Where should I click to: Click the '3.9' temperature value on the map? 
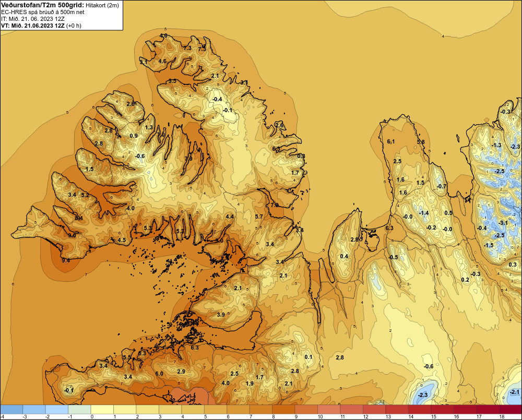coord(221,314)
